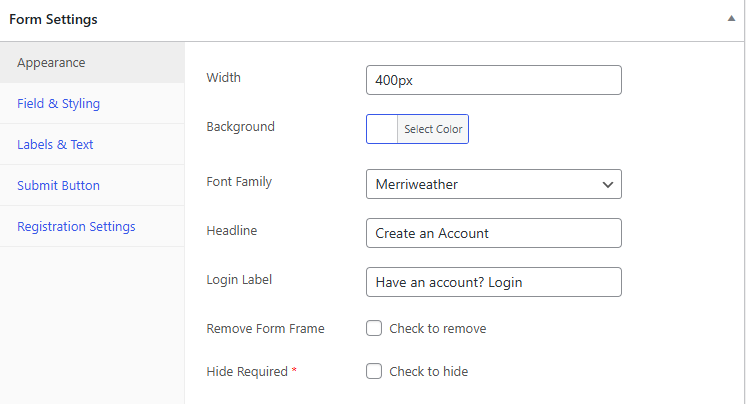Switch to Field & Styling tab
Image resolution: width=746 pixels, height=404 pixels.
tap(92, 103)
